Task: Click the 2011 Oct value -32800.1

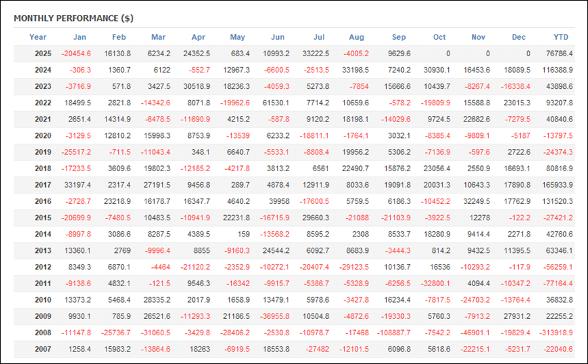Action: (434, 284)
